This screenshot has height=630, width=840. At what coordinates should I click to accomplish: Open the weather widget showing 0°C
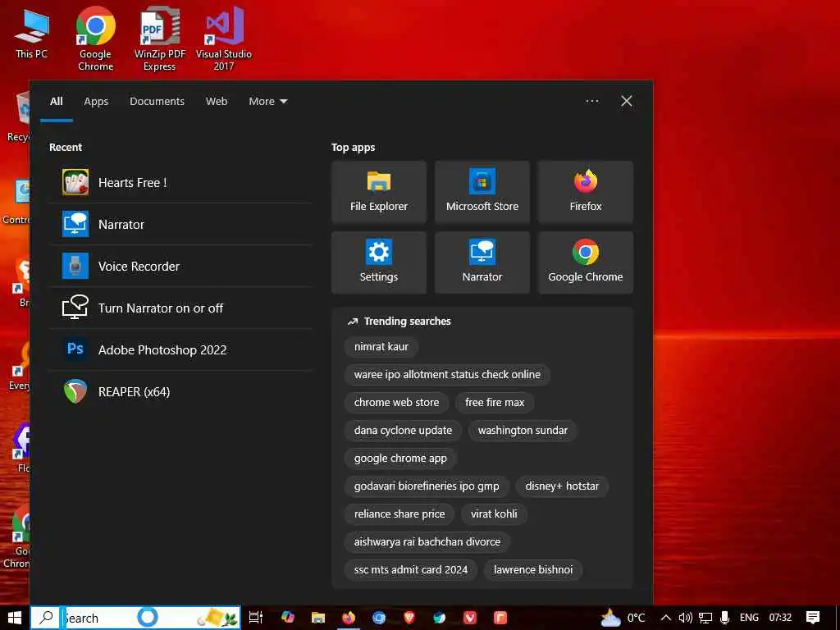click(x=623, y=618)
